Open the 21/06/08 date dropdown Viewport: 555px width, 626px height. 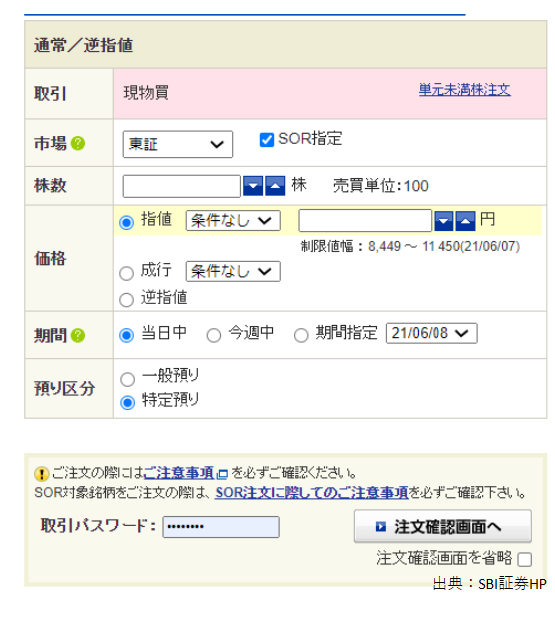tap(432, 333)
